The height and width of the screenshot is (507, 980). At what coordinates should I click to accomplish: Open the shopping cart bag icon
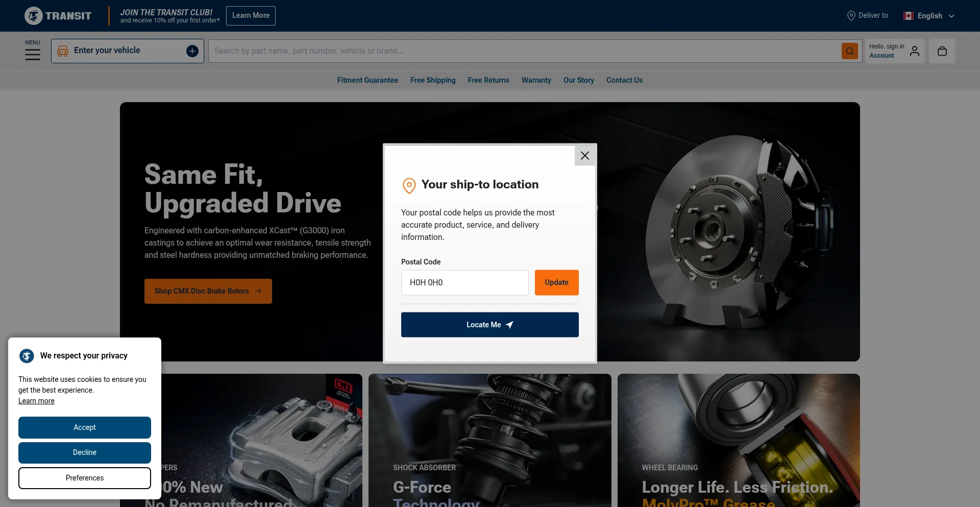942,51
